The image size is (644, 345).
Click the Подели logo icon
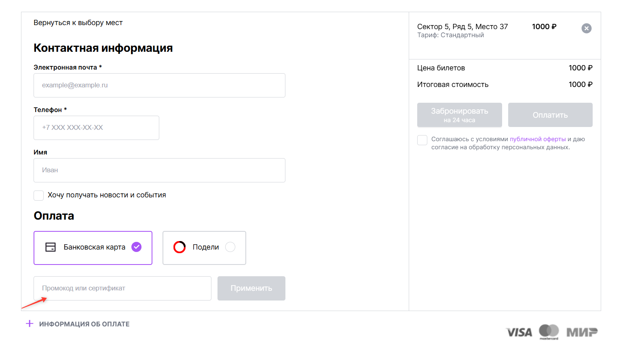(x=179, y=247)
